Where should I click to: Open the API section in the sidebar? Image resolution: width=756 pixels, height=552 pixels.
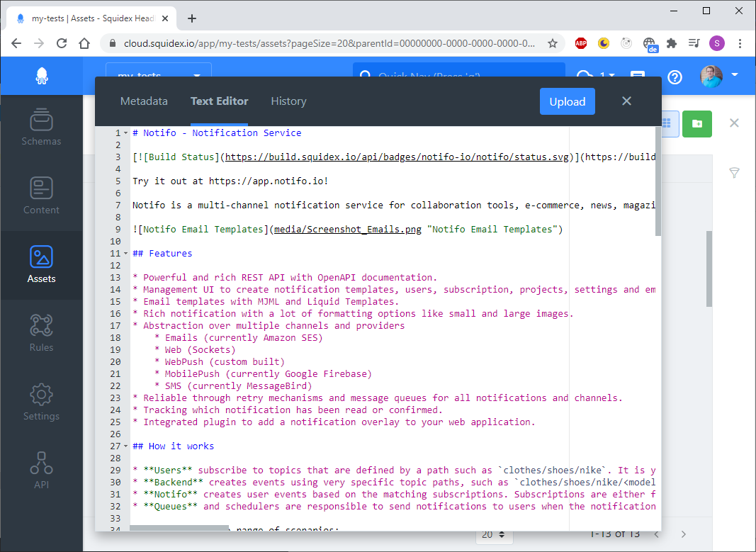pyautogui.click(x=41, y=470)
